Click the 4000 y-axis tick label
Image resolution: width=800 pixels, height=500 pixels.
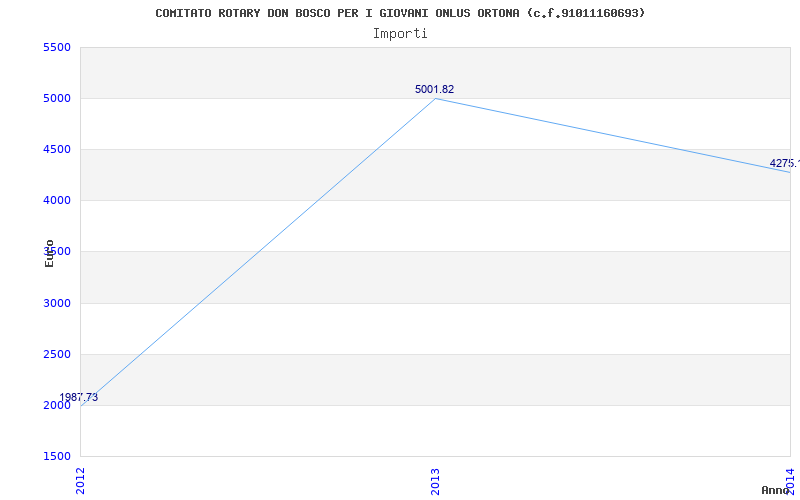(x=57, y=201)
